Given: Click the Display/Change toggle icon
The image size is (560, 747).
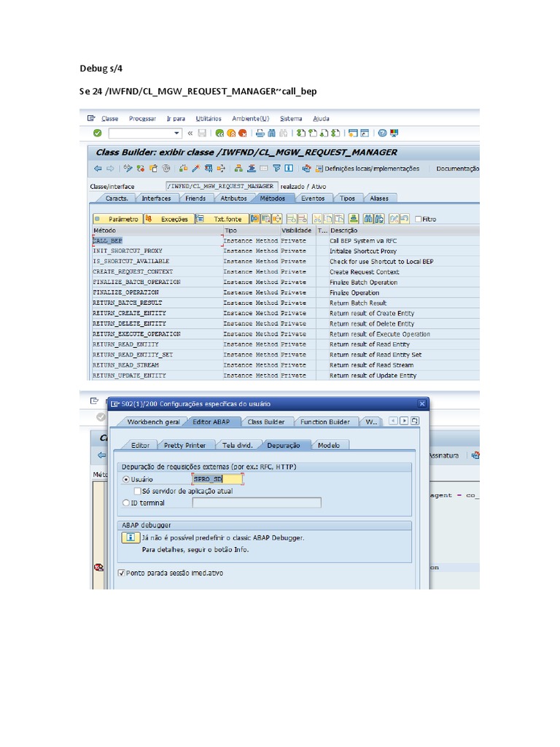Looking at the screenshot, I should pyautogui.click(x=128, y=169).
